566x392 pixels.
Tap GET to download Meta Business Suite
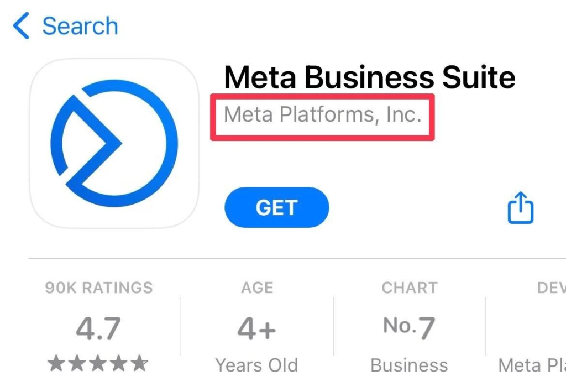point(276,207)
